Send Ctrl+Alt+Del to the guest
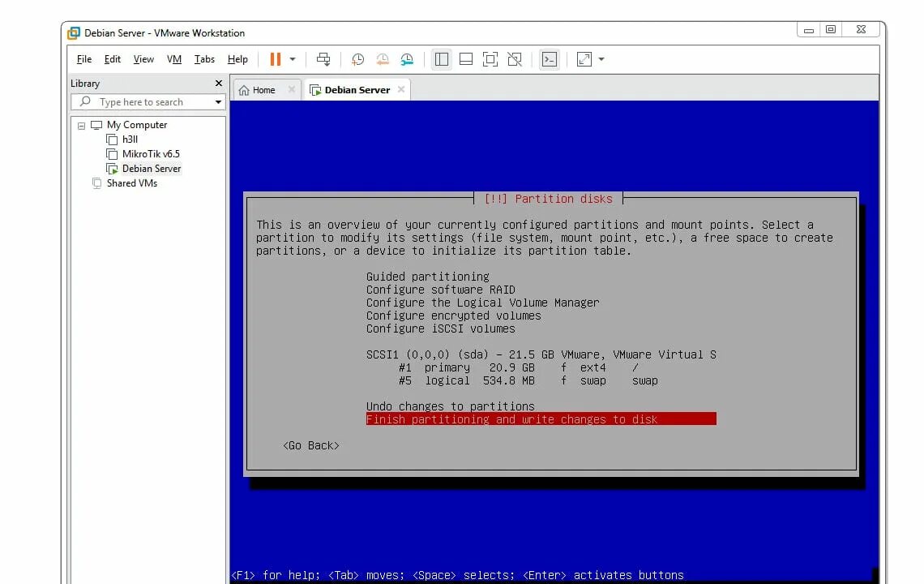Image resolution: width=924 pixels, height=584 pixels. click(323, 58)
